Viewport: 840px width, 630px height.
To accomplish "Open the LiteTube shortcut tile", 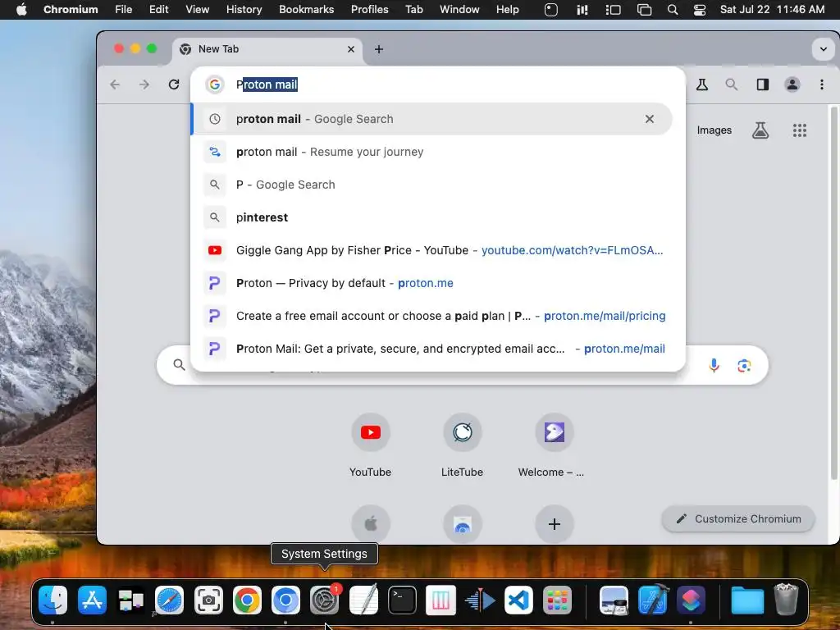I will 463,445.
